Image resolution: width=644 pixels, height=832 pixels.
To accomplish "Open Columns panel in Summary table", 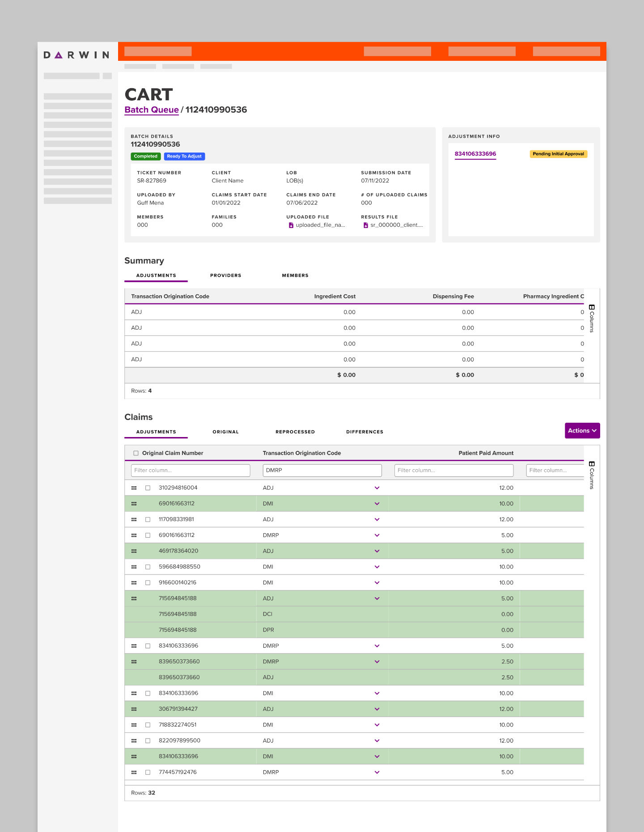I will point(592,318).
